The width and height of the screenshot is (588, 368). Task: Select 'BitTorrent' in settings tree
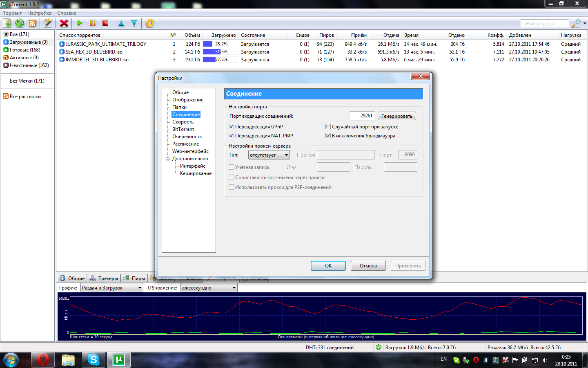tap(183, 129)
